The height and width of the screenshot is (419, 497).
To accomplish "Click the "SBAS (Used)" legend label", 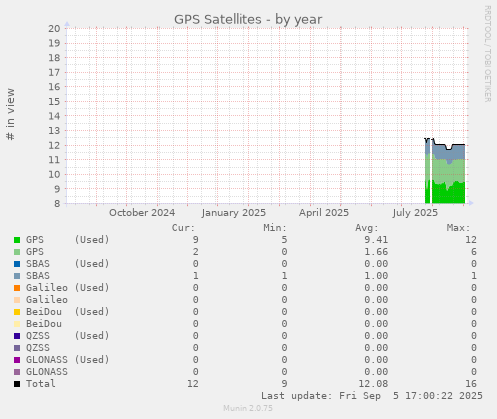I will (68, 264).
